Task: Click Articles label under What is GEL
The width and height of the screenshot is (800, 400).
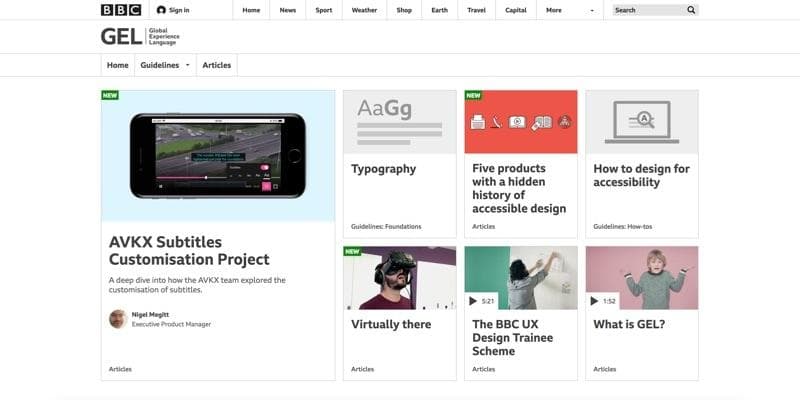Action: 605,369
